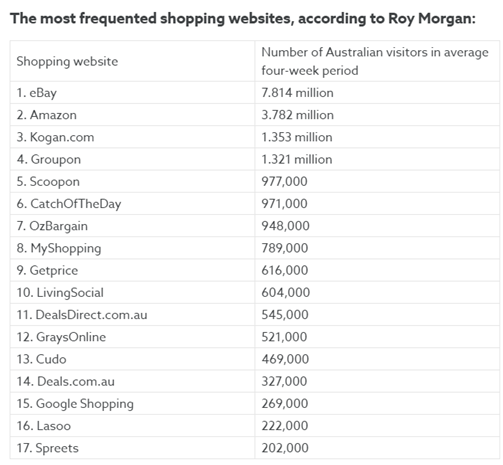The image size is (503, 465).
Task: Click the OzBargain row name
Action: tap(52, 226)
